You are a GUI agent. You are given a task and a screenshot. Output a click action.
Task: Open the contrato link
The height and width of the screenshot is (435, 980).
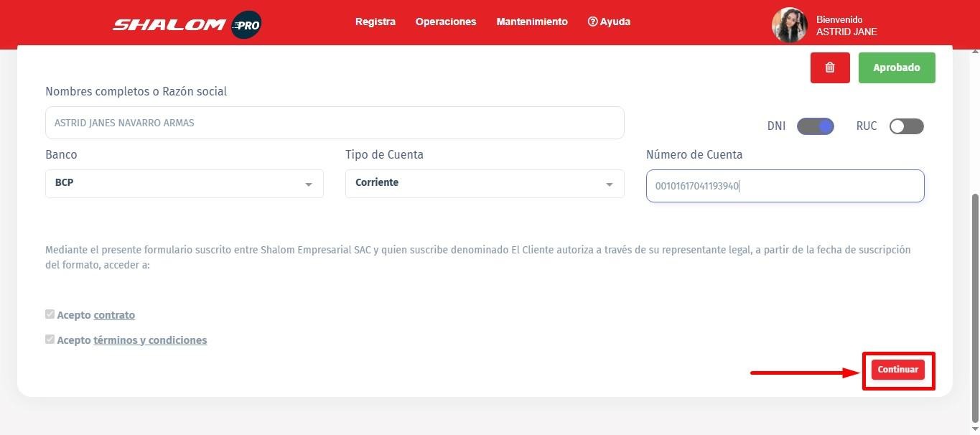tap(114, 315)
